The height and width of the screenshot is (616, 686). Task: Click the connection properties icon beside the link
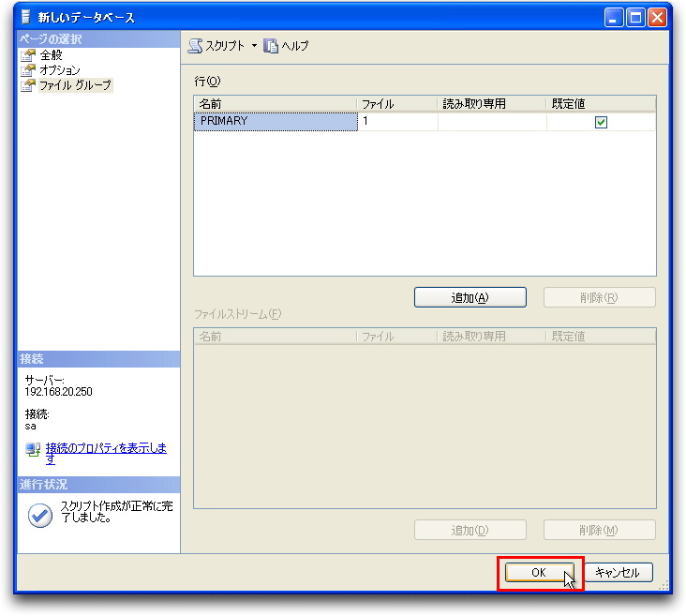[34, 449]
